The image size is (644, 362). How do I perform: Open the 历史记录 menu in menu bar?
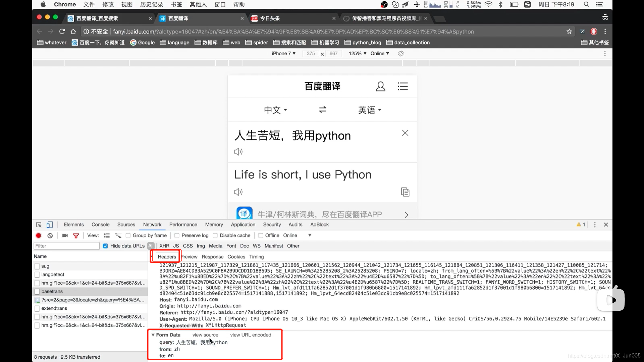tap(152, 4)
